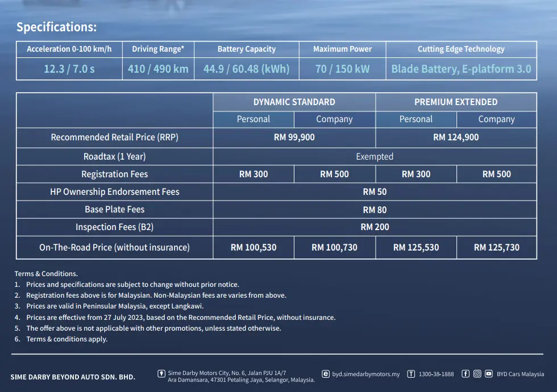Click the RM 99,900 retail price cell
Screen dimensions: 557x392
pos(294,137)
